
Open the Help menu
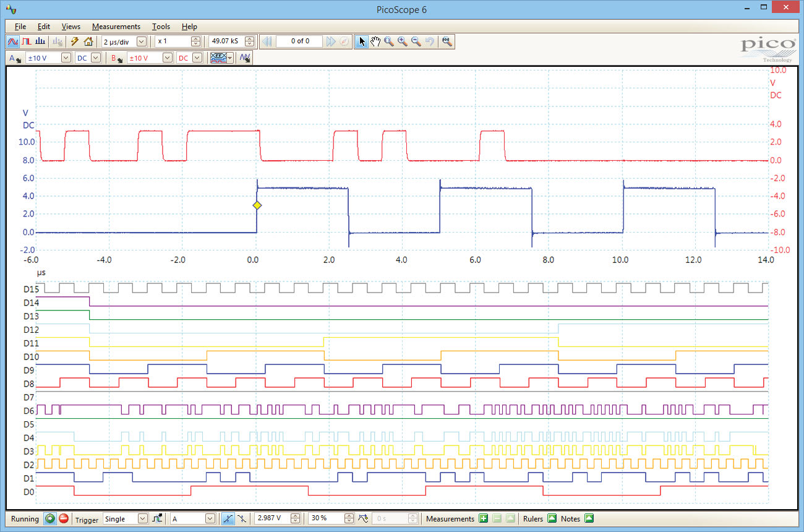click(x=189, y=27)
